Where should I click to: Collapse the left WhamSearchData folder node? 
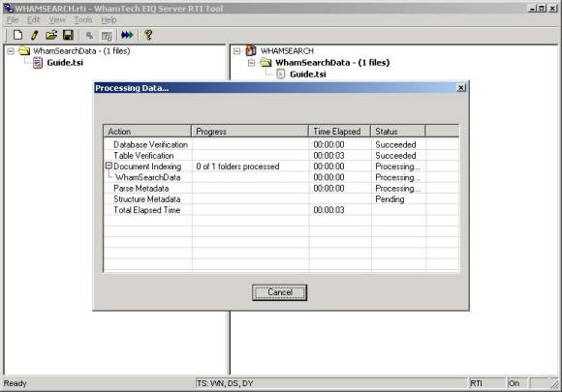pos(11,51)
